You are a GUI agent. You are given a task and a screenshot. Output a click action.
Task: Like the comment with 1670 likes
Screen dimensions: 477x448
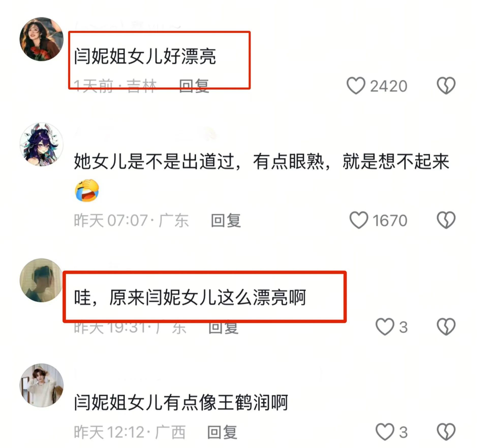point(359,220)
